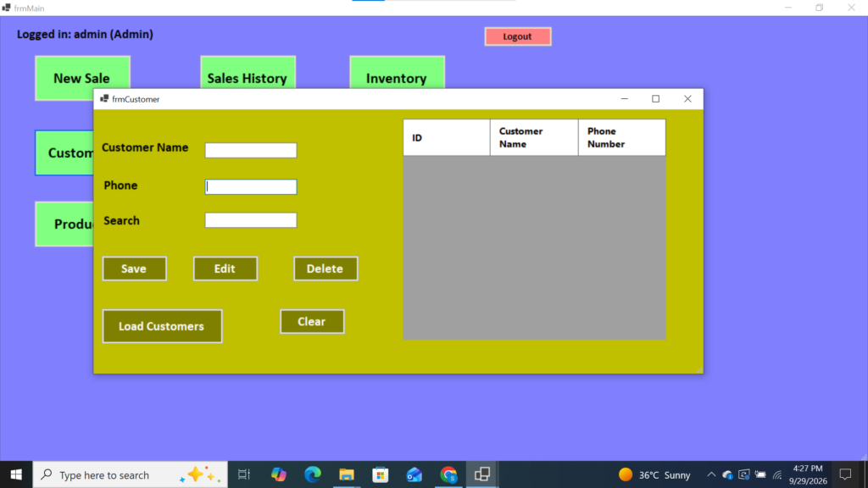Minimize the frmCustomer window
This screenshot has height=488, width=868.
tap(625, 98)
